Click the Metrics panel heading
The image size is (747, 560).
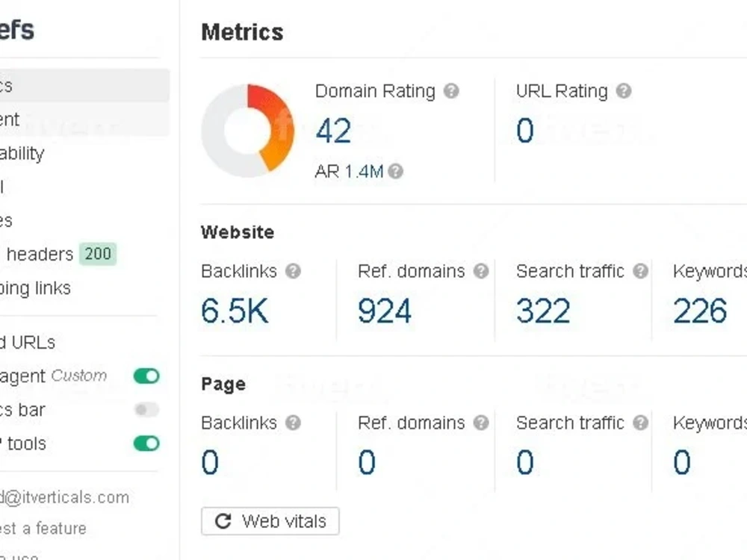pyautogui.click(x=242, y=32)
